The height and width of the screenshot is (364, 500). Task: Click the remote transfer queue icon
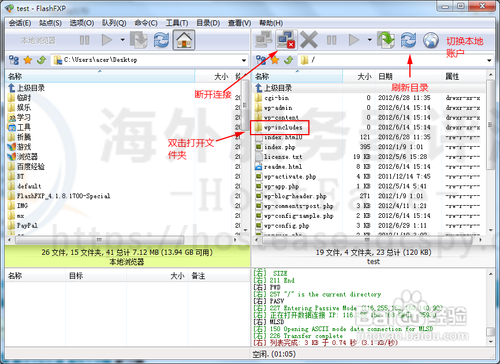[x=386, y=40]
